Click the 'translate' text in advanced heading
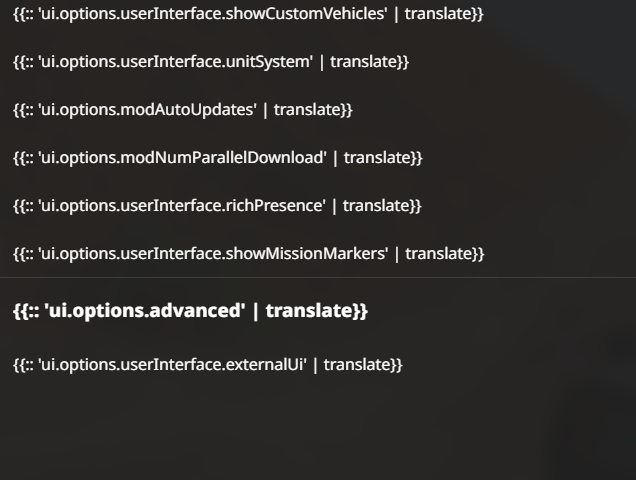The image size is (636, 480). click(x=308, y=311)
